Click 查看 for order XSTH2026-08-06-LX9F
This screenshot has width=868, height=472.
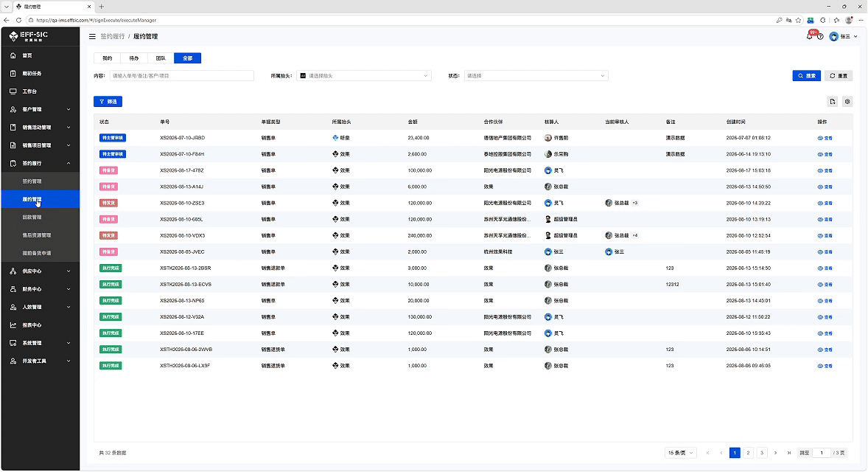point(825,367)
